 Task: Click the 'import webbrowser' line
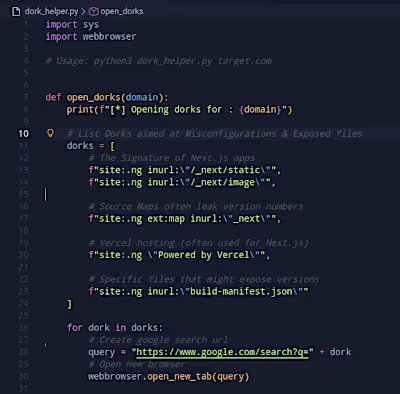91,37
